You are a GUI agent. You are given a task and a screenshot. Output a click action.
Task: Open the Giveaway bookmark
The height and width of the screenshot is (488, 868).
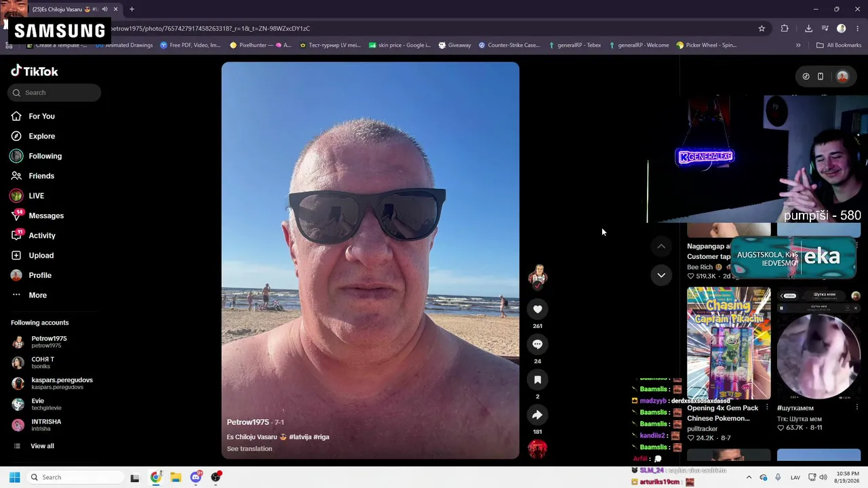click(x=454, y=45)
